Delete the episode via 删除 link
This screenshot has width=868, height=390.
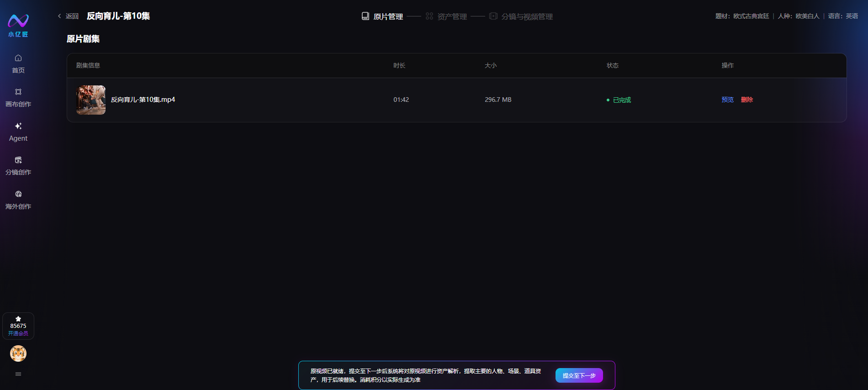point(747,100)
